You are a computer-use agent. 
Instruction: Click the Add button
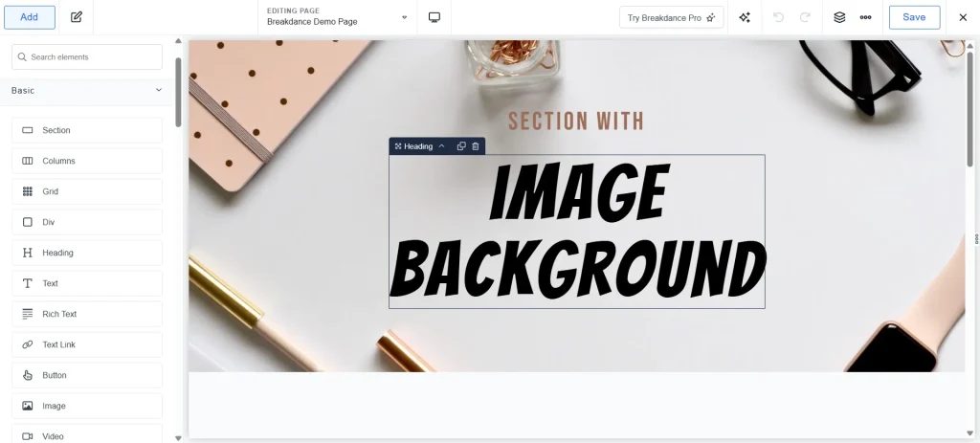30,17
